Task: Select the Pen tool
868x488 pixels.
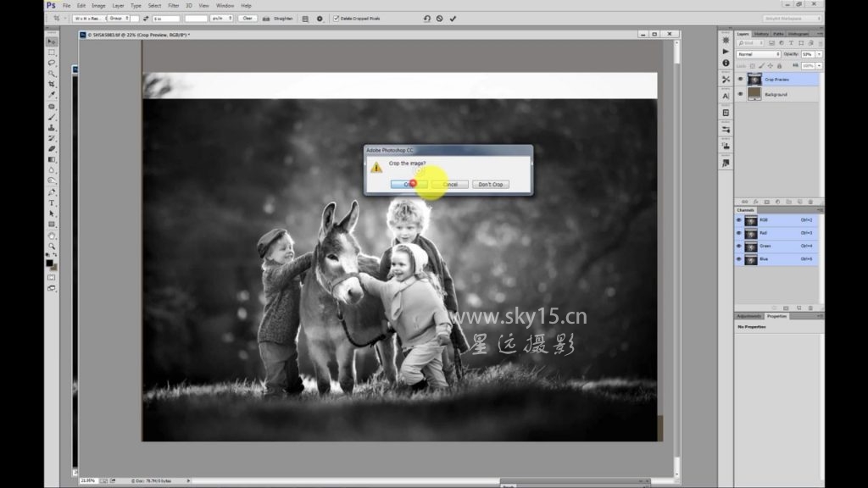Action: [52, 192]
